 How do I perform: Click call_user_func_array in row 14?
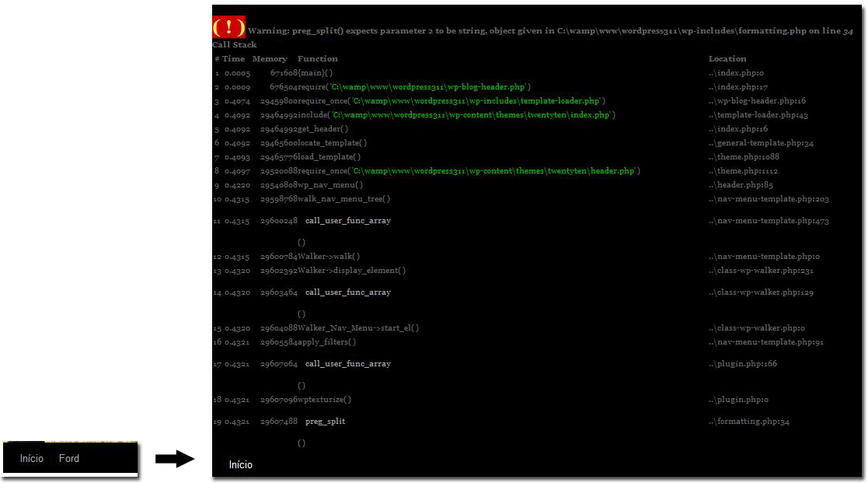pos(348,292)
